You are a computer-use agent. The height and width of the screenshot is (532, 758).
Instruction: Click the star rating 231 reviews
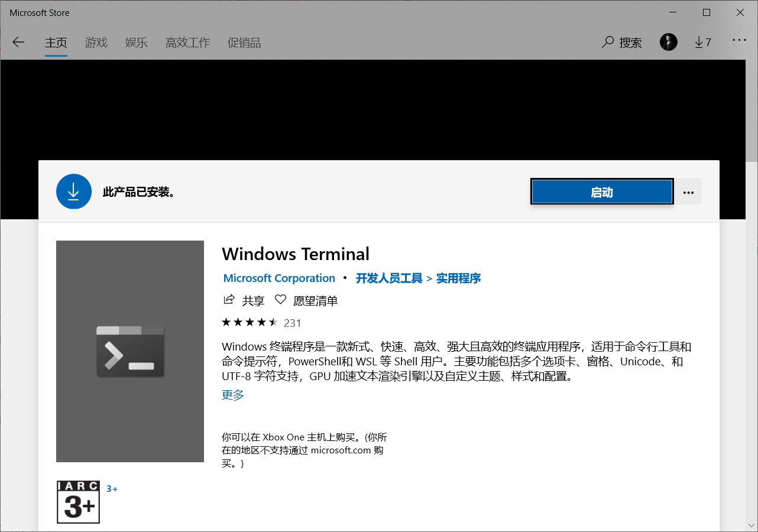261,323
